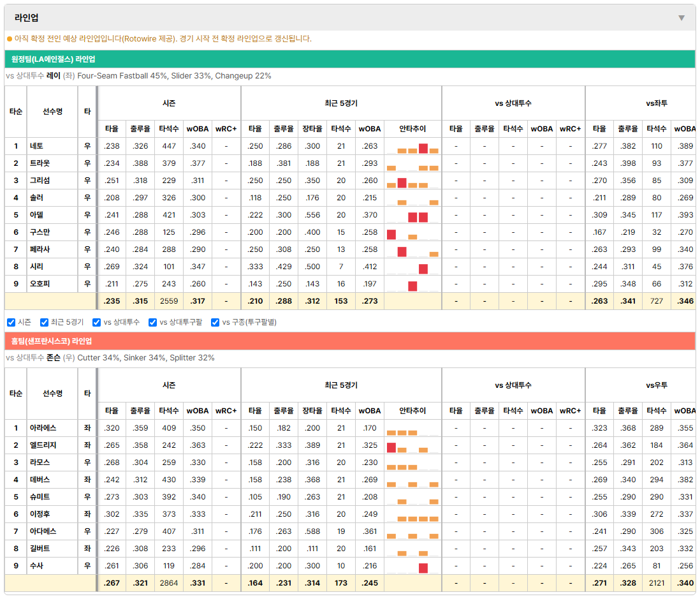Click player name 아라에스
700x599 pixels.
coord(43,428)
